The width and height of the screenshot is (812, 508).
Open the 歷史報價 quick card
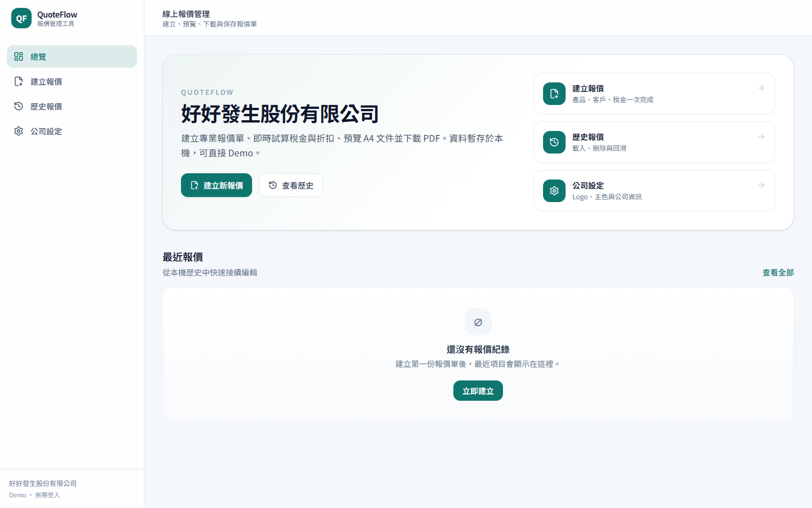point(654,142)
